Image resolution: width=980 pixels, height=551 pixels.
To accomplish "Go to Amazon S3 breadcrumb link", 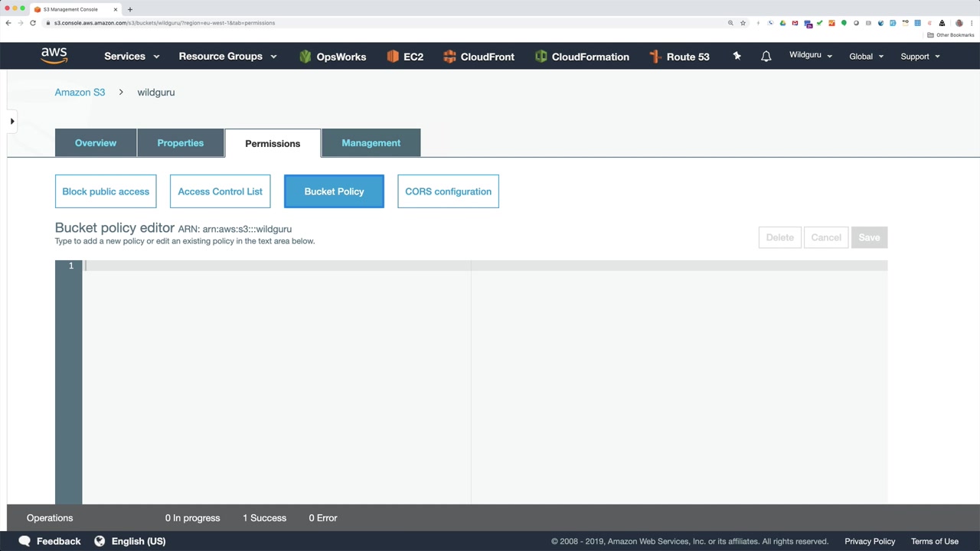I will click(80, 93).
